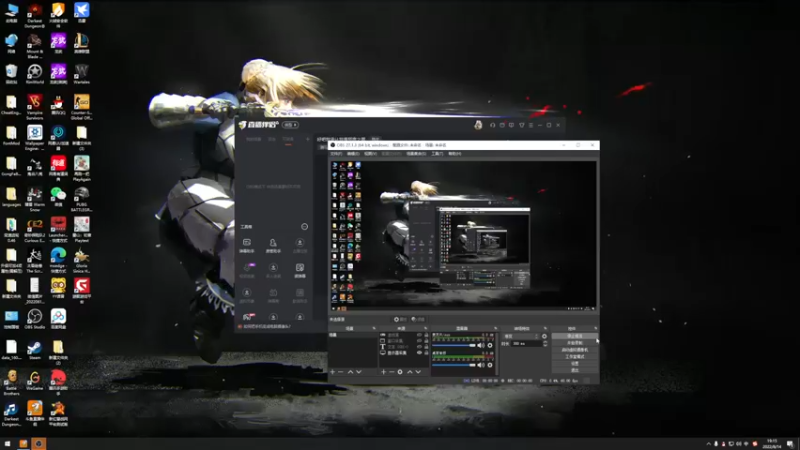Open the mode dropdown next to companion logo
The width and height of the screenshot is (800, 450).
[290, 125]
